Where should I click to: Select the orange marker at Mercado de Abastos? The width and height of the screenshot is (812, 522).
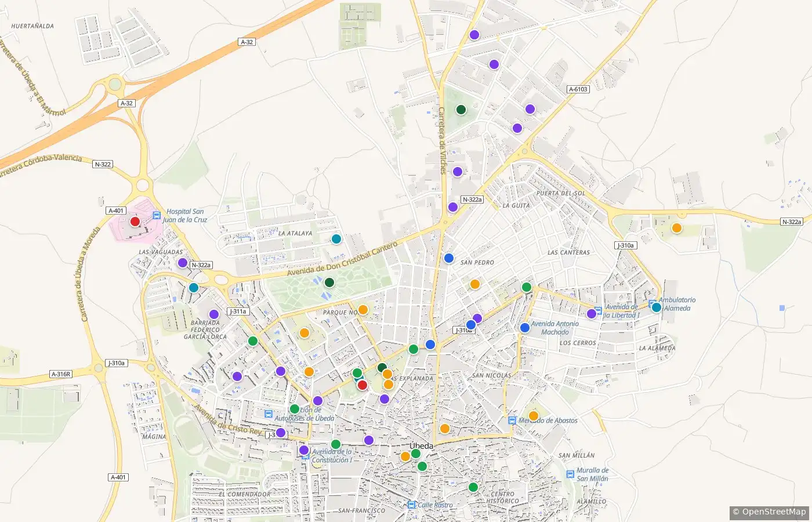[x=533, y=416]
